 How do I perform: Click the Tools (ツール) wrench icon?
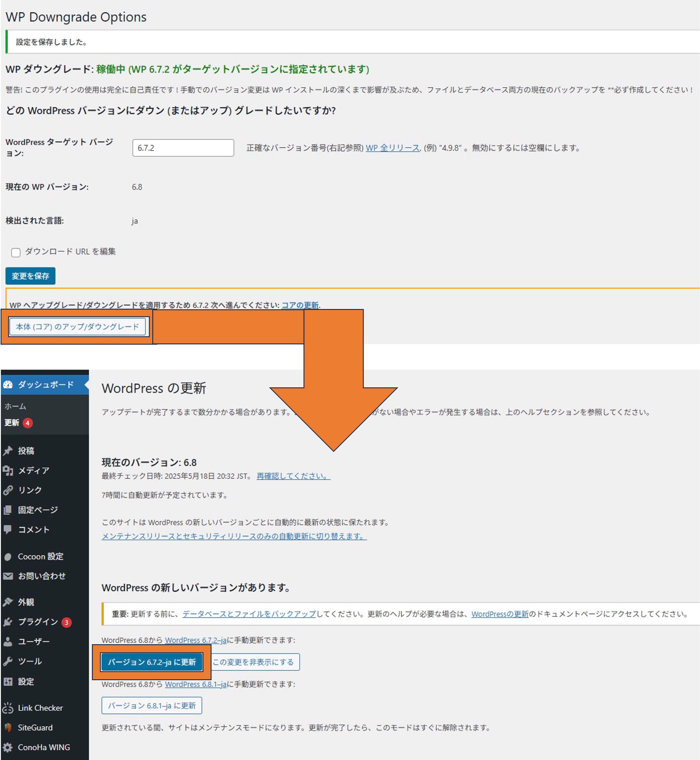[8, 661]
